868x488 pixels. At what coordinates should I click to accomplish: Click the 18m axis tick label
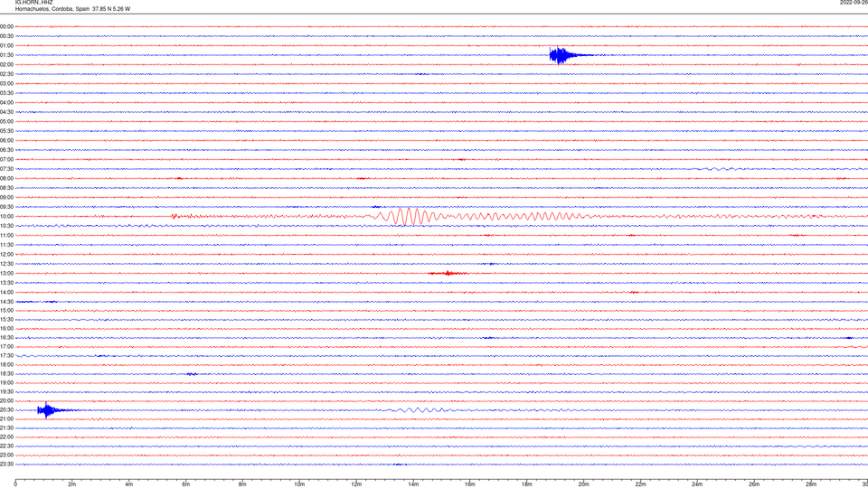527,484
